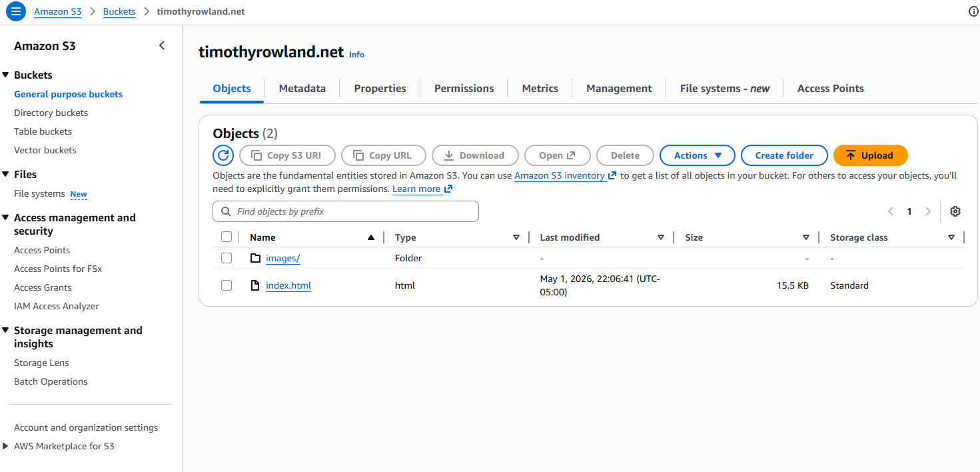This screenshot has width=980, height=472.
Task: Collapse the Buckets sidebar section
Action: [6, 75]
